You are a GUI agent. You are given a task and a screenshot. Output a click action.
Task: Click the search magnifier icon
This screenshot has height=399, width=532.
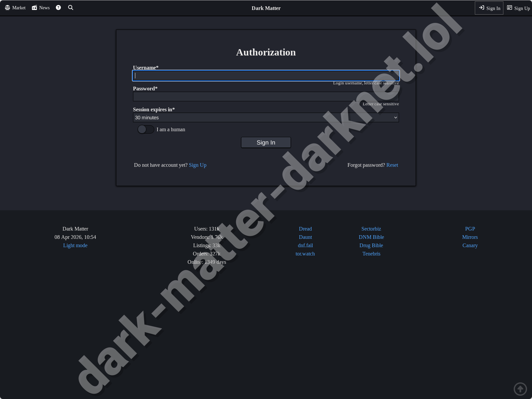click(x=70, y=7)
